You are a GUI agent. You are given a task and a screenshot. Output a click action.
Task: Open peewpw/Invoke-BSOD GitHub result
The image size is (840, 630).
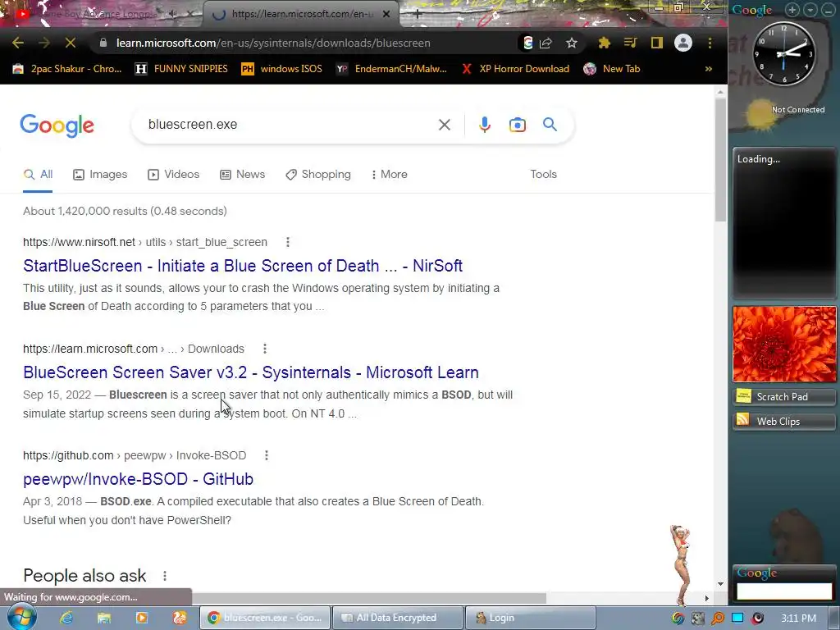[x=138, y=479]
